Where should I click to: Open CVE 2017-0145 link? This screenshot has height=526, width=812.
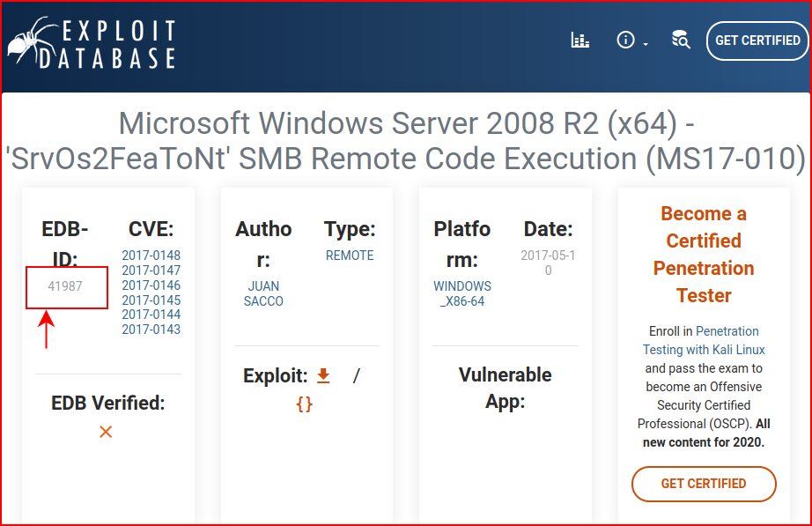(x=151, y=300)
